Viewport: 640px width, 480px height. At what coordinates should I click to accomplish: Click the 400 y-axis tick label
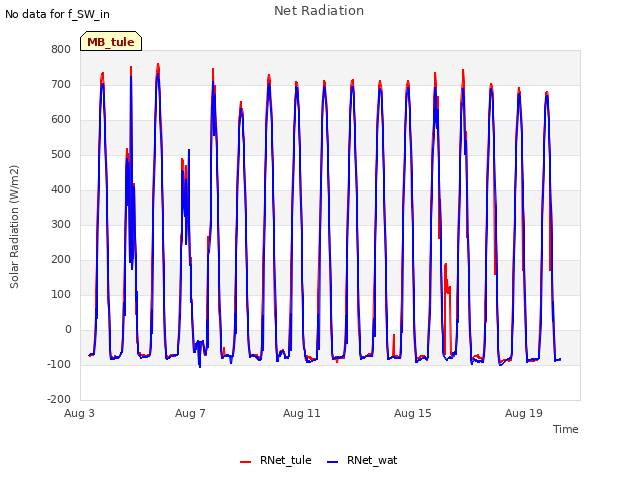61,190
